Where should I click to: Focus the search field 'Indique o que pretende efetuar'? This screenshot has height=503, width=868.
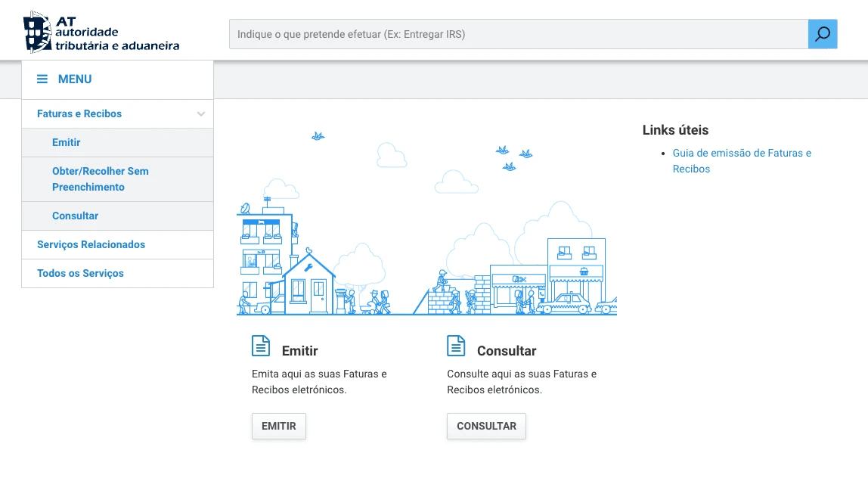[519, 34]
